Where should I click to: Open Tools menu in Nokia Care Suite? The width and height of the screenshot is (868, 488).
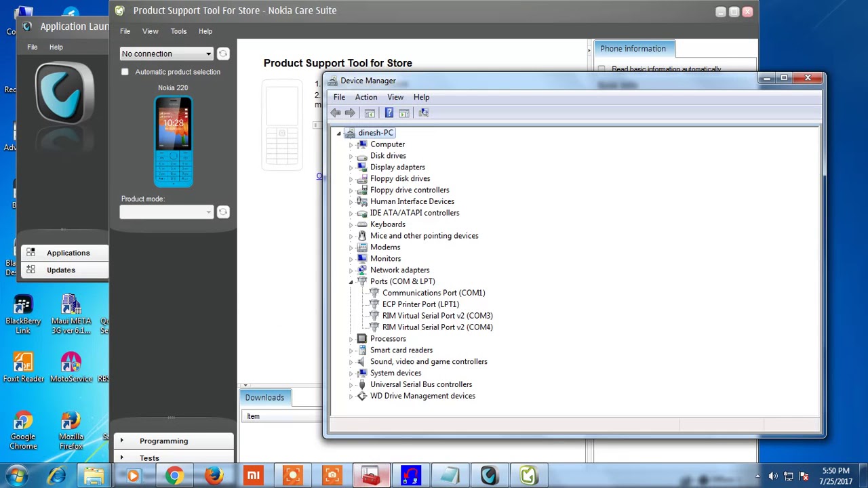(178, 31)
